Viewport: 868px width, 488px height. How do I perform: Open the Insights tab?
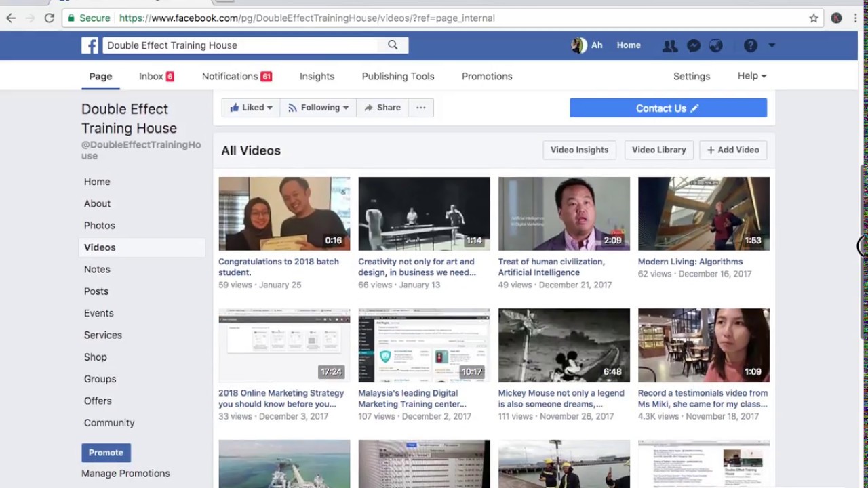click(317, 77)
